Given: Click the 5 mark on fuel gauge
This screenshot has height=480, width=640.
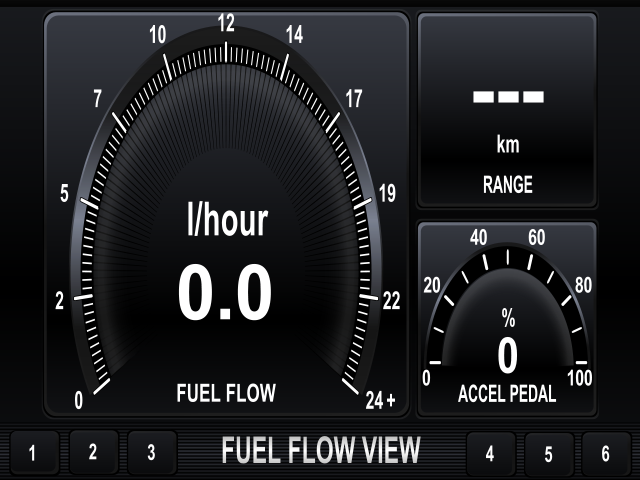Looking at the screenshot, I should [x=64, y=193].
